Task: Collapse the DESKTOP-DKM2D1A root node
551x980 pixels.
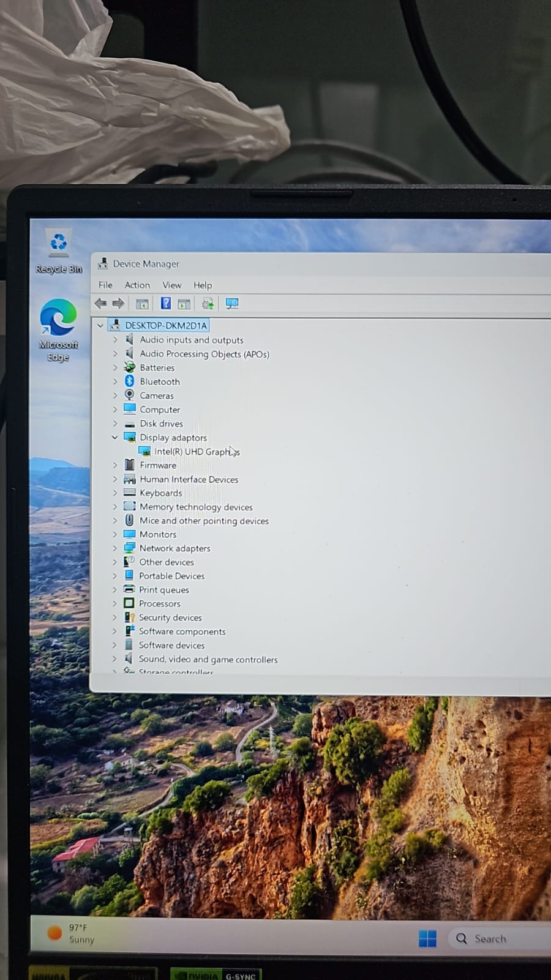Action: point(100,325)
